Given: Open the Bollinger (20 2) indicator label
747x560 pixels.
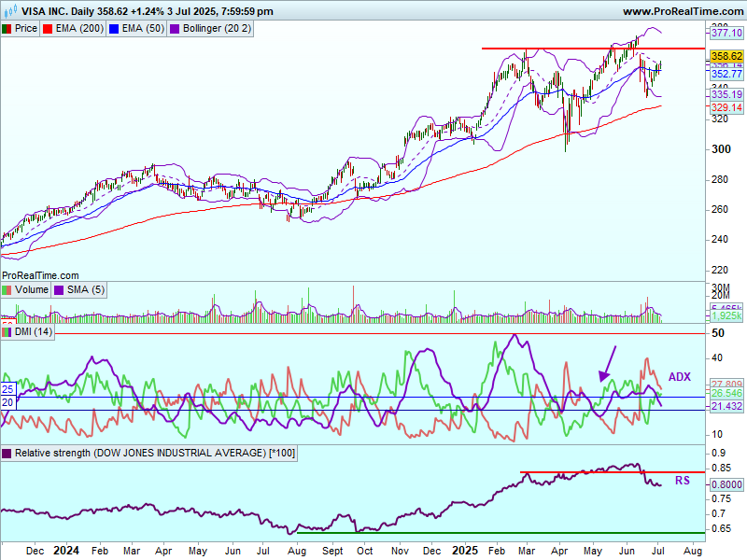Looking at the screenshot, I should pos(211,28).
